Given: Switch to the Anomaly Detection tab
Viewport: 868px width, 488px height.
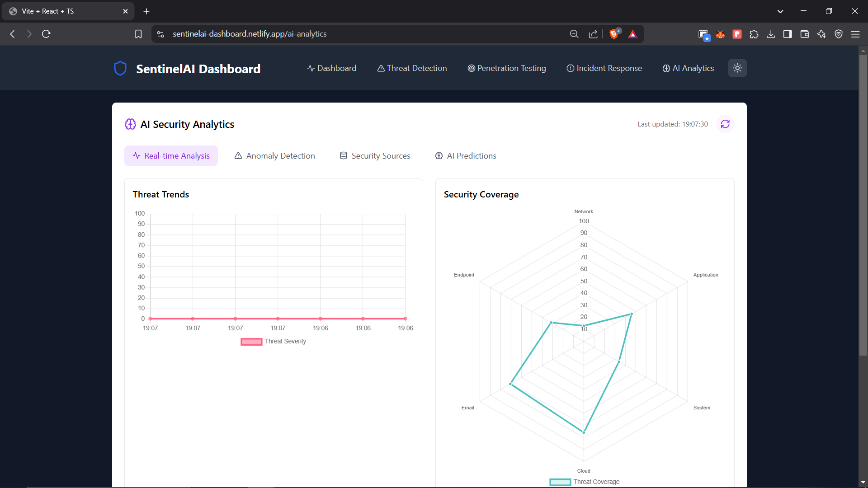Looking at the screenshot, I should click(x=274, y=155).
